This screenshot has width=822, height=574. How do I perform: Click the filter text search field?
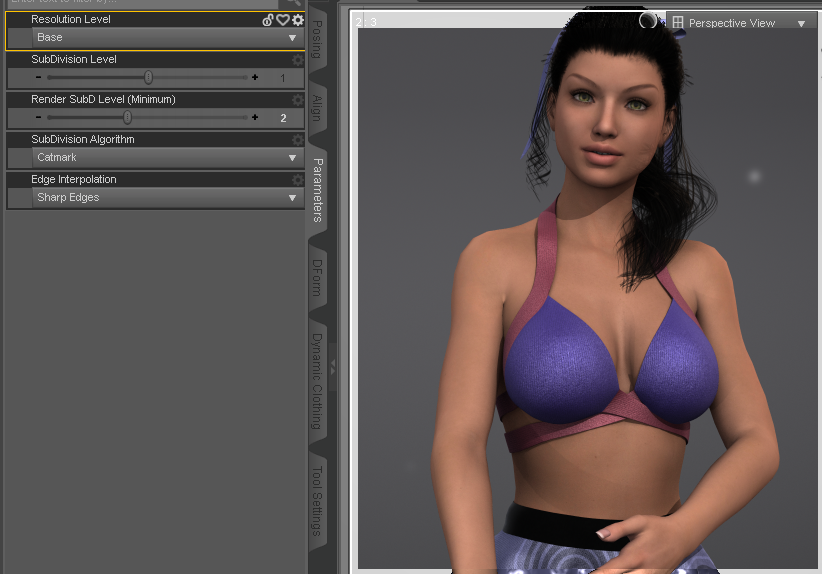pos(145,3)
